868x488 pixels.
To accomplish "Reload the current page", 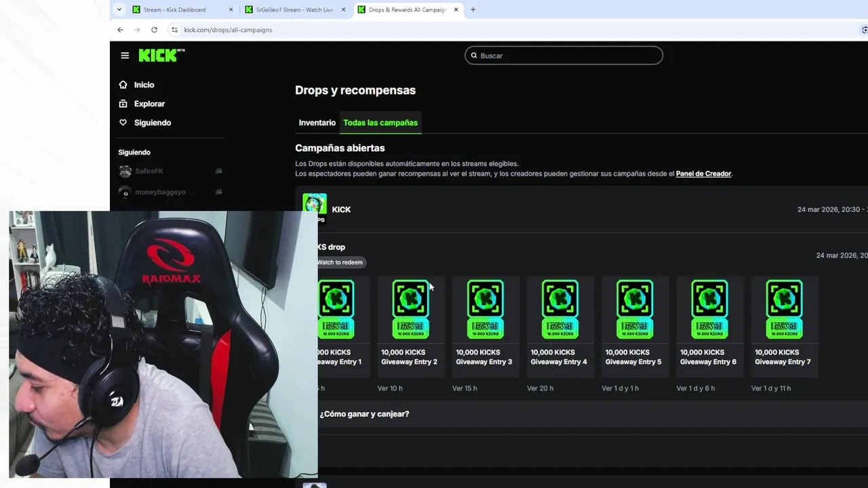I will click(x=154, y=30).
